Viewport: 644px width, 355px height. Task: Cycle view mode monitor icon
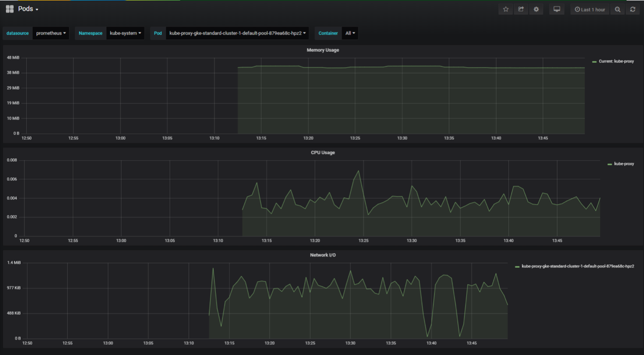(x=557, y=9)
